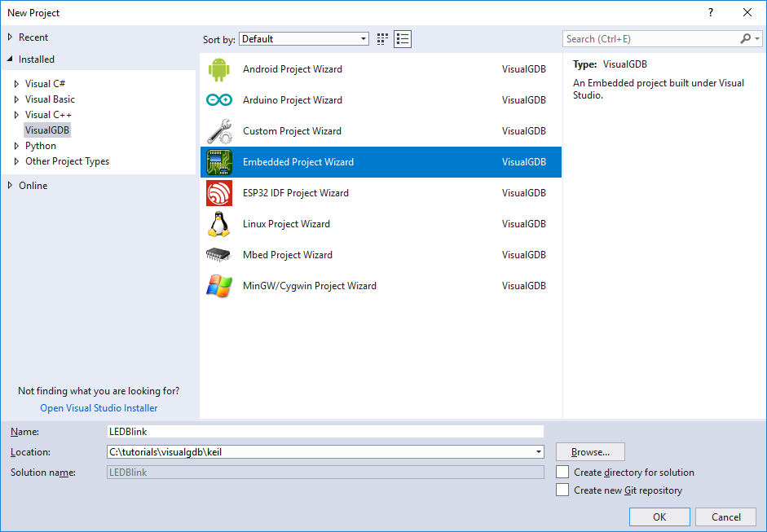Click the Recent section label
767x532 pixels.
pos(33,37)
